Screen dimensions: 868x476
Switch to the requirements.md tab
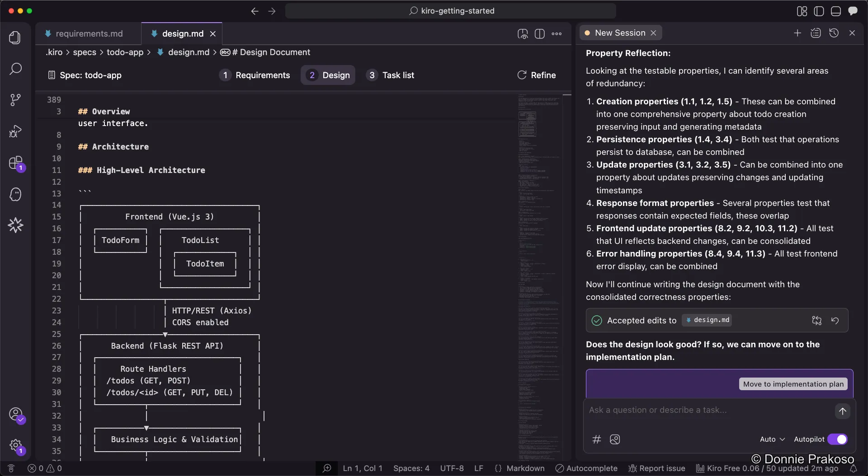click(x=89, y=33)
